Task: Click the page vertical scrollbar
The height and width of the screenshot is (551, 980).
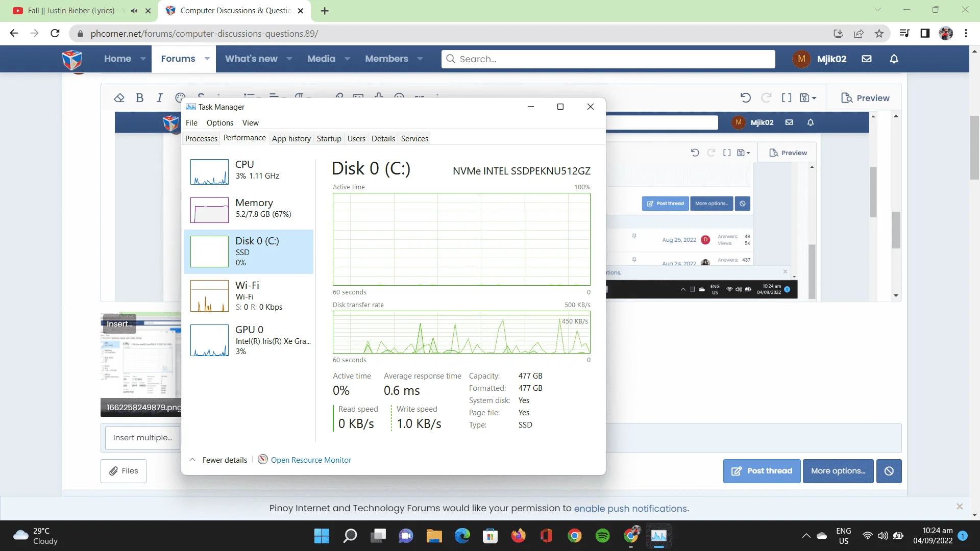Action: (x=974, y=148)
